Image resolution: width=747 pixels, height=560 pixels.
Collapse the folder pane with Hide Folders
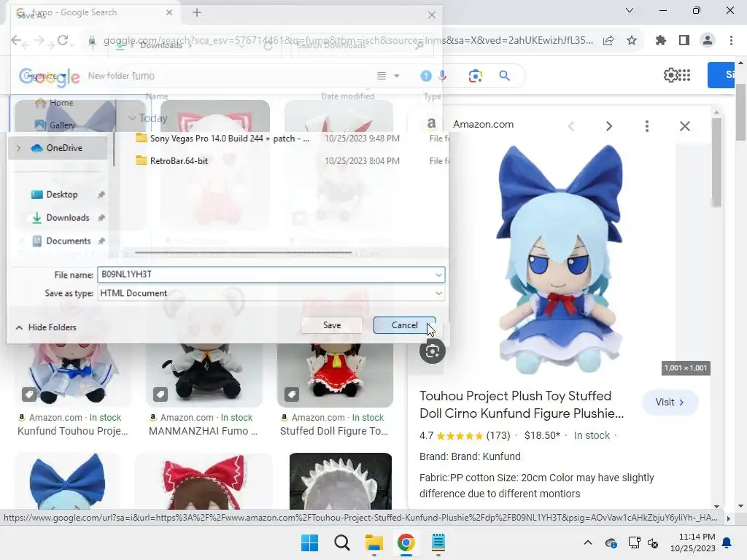click(46, 327)
